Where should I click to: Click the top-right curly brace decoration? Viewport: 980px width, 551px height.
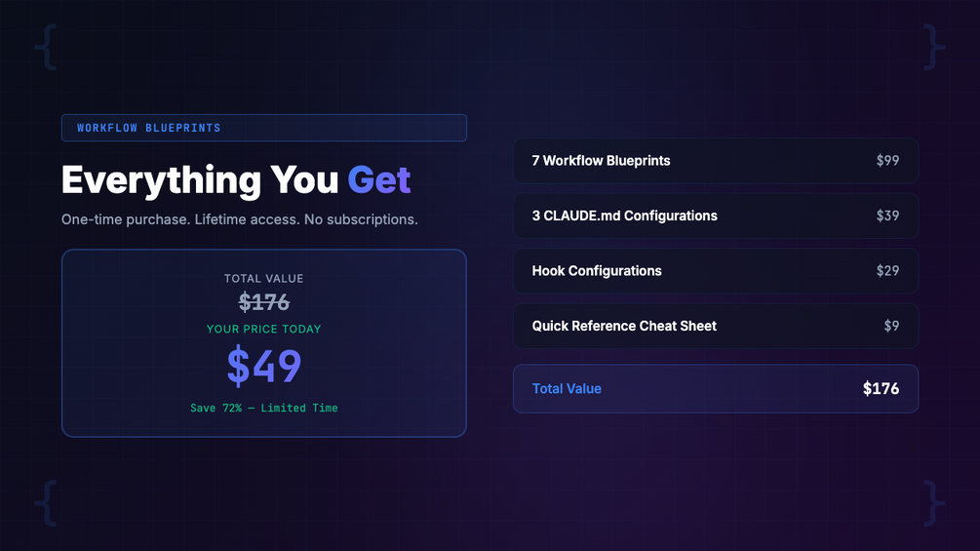[934, 47]
